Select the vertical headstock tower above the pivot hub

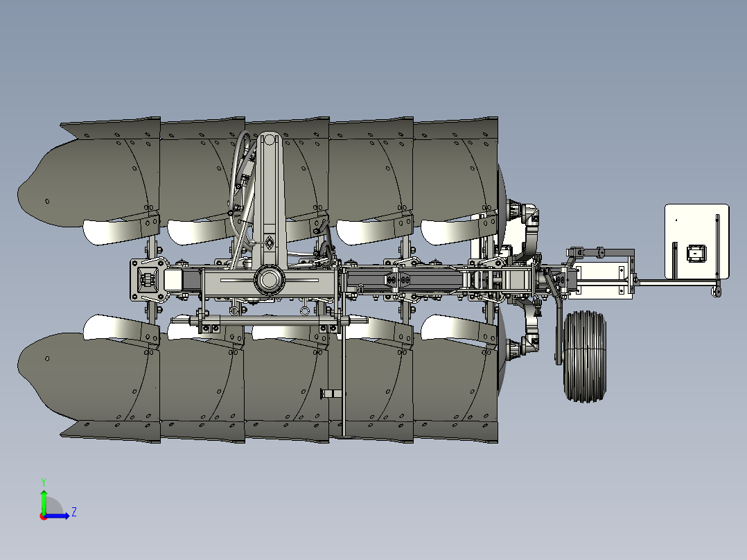(x=269, y=200)
